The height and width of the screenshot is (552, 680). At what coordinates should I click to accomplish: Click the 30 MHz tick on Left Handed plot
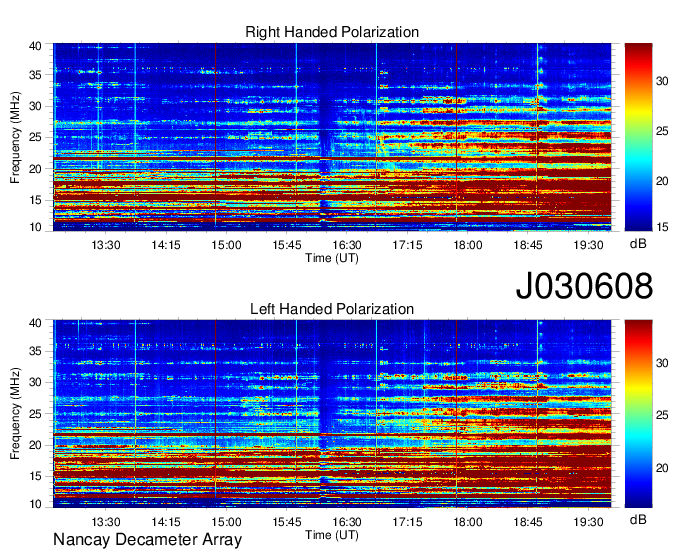pyautogui.click(x=35, y=382)
